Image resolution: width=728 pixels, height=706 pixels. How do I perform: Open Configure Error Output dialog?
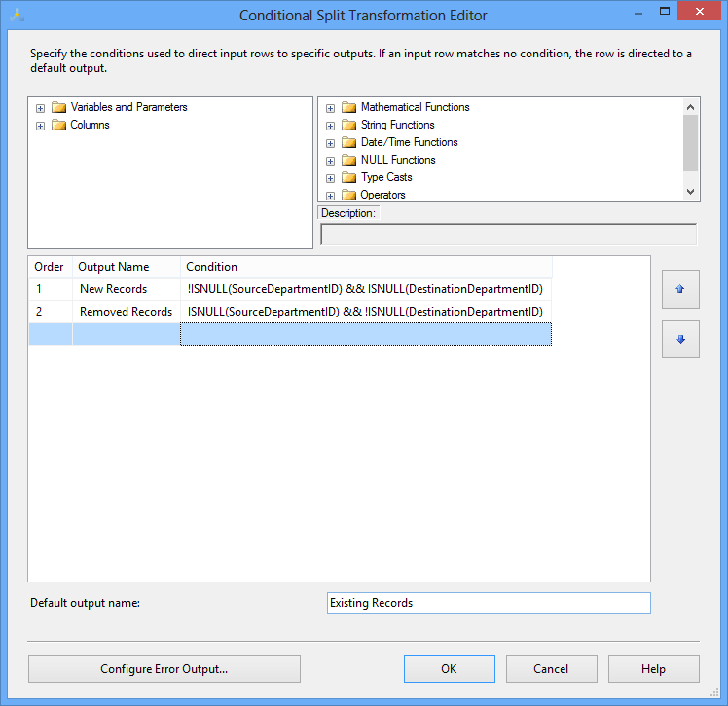(164, 669)
